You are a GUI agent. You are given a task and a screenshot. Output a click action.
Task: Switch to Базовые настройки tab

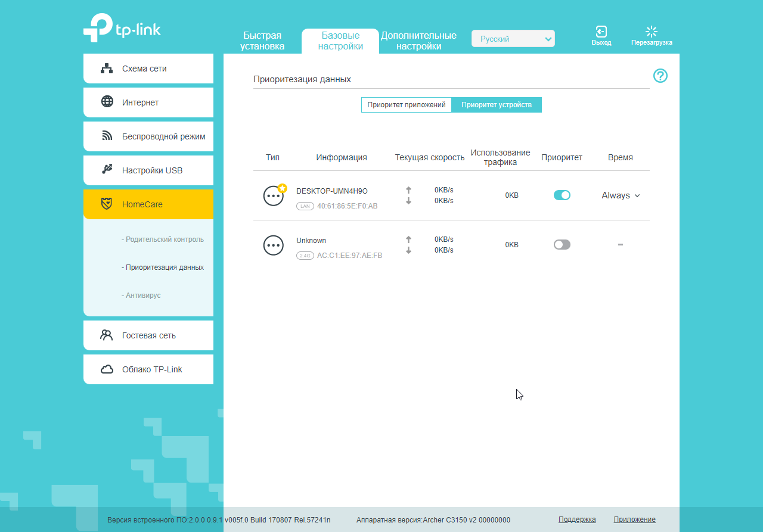coord(340,41)
